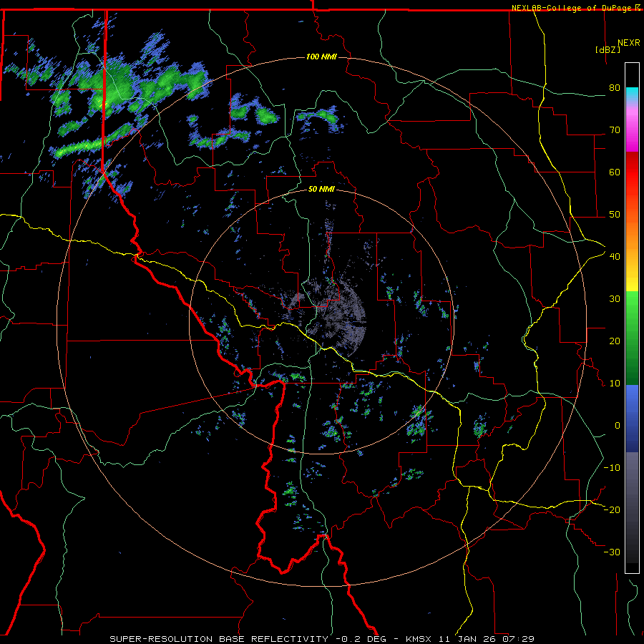Viewport: 644px width, 644px height.
Task: Click the 40 value on the dBZ scale
Action: 615,256
